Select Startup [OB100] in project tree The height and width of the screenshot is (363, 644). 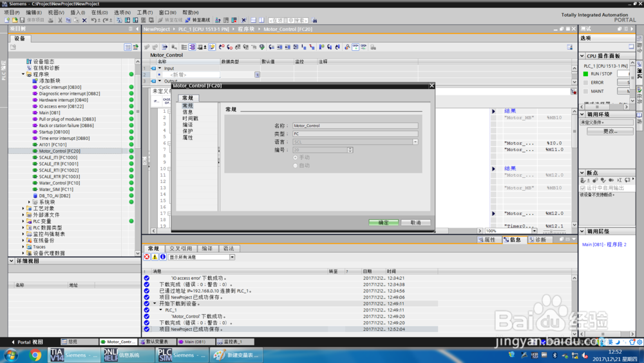click(54, 132)
